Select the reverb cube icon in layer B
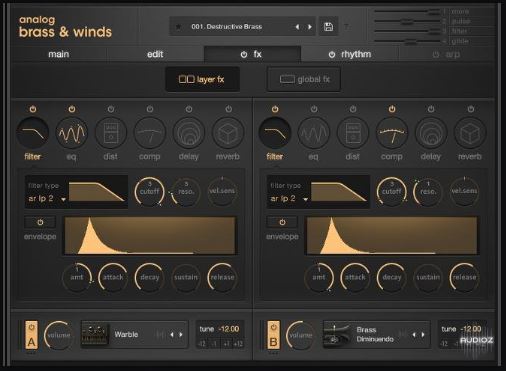The width and height of the screenshot is (506, 371). pyautogui.click(x=470, y=133)
